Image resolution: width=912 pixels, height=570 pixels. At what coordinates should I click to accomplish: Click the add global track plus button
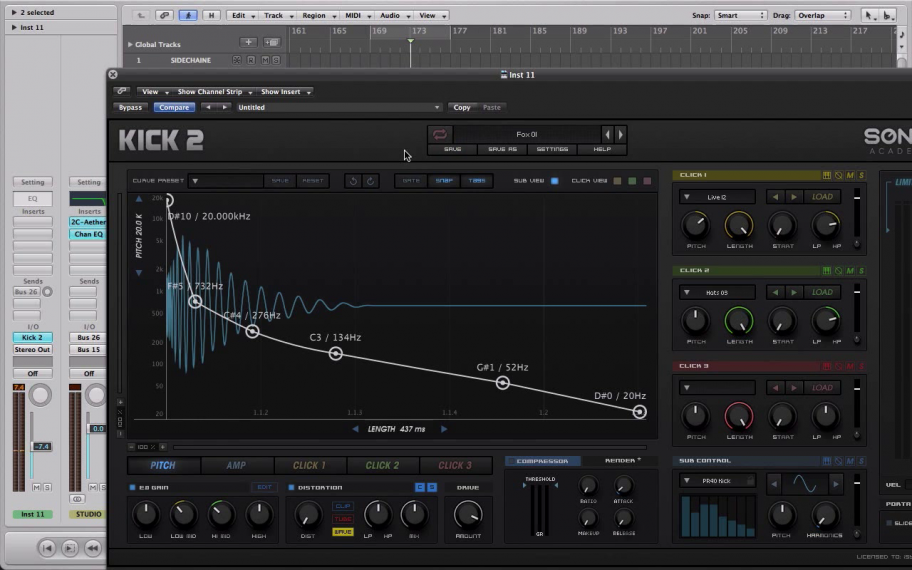point(248,42)
